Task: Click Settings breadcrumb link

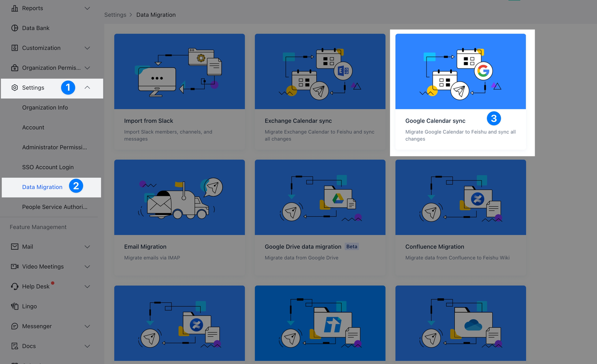Action: pyautogui.click(x=115, y=15)
